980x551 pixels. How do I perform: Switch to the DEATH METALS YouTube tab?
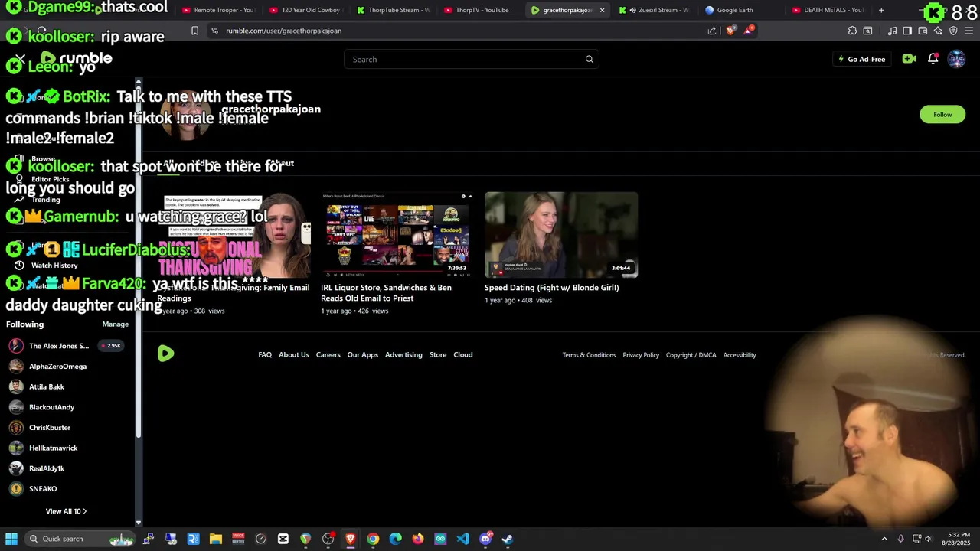pyautogui.click(x=828, y=10)
